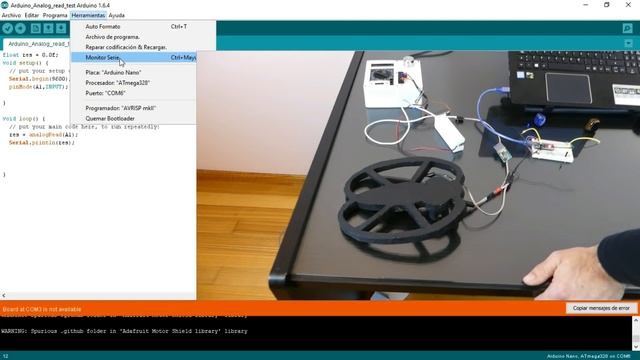This screenshot has height=360, width=640.
Task: Close the Herramientas menu
Action: click(x=88, y=15)
